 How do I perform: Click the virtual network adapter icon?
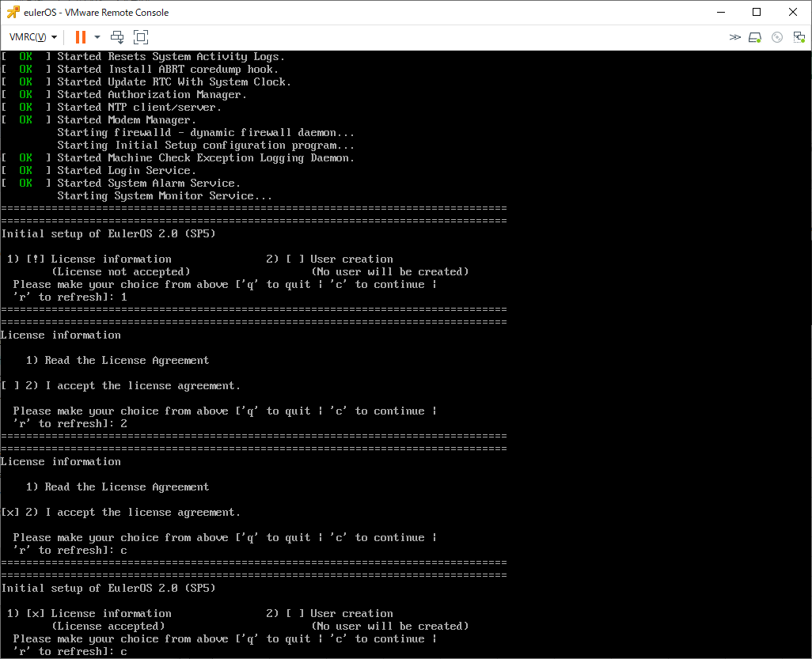[x=798, y=36]
